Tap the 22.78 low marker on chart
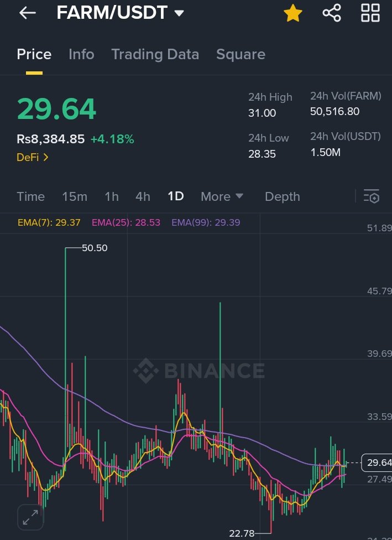 [x=242, y=533]
